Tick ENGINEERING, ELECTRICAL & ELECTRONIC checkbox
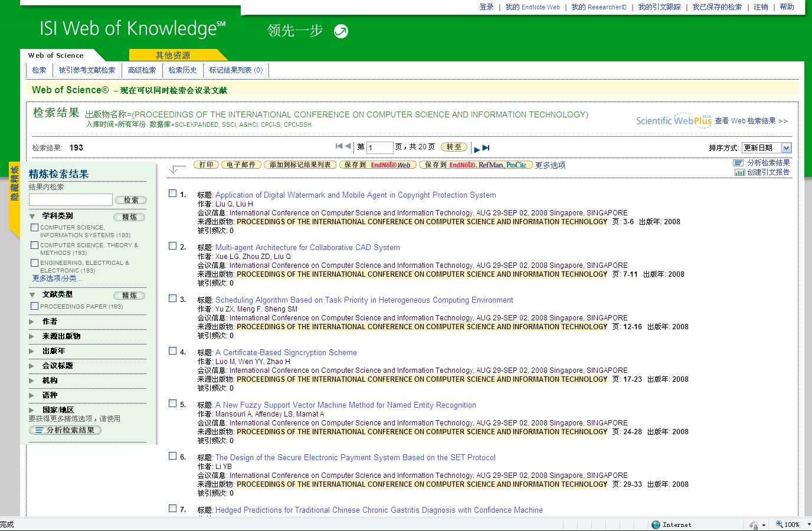The image size is (812, 531). pos(34,263)
